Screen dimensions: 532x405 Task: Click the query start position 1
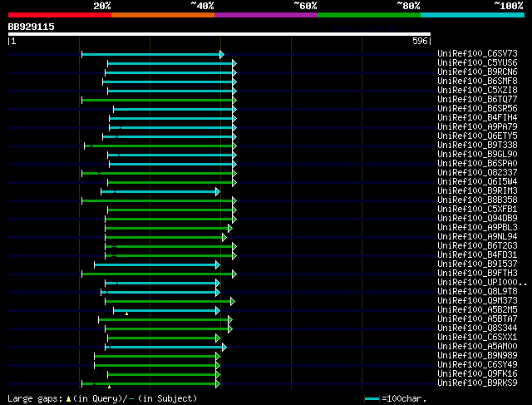point(13,41)
